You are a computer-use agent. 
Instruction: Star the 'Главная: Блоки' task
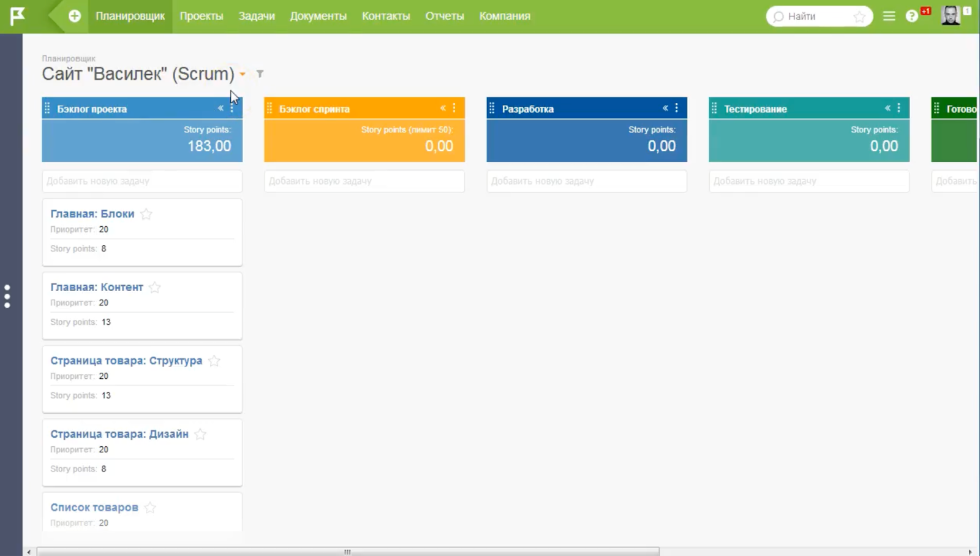pos(146,214)
